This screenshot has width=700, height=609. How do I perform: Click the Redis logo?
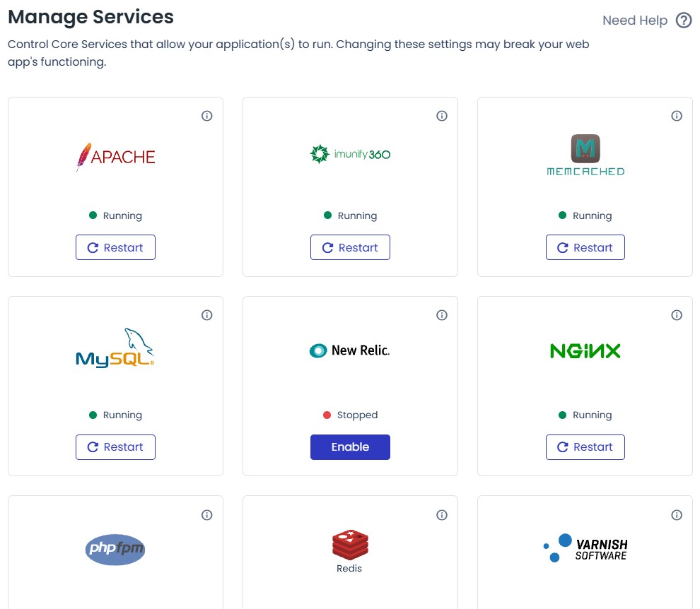click(349, 550)
